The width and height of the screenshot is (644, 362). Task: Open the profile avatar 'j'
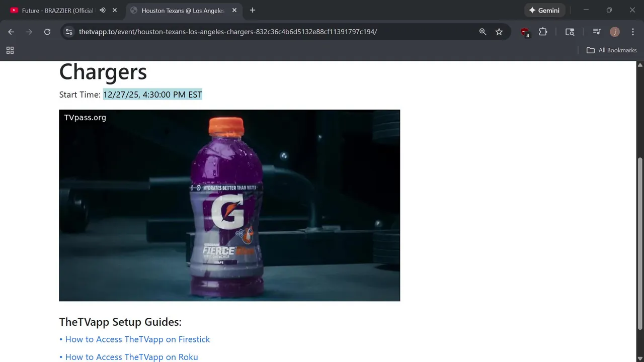[x=615, y=32]
